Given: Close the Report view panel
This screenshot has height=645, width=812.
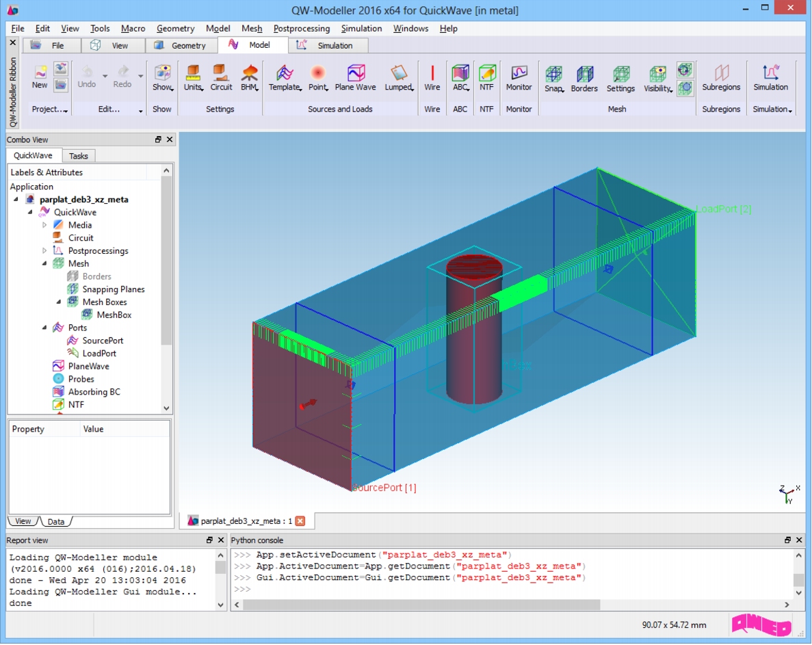Looking at the screenshot, I should coord(221,540).
